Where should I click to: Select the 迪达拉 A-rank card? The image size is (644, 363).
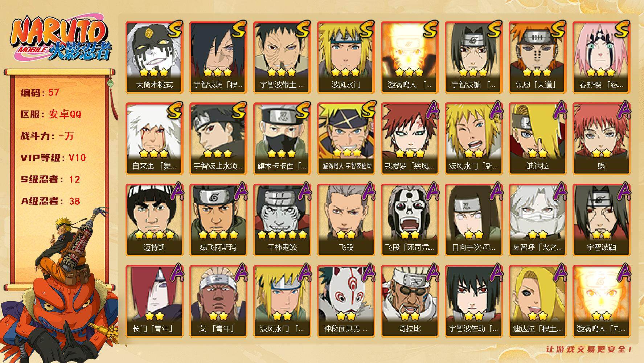(537, 139)
